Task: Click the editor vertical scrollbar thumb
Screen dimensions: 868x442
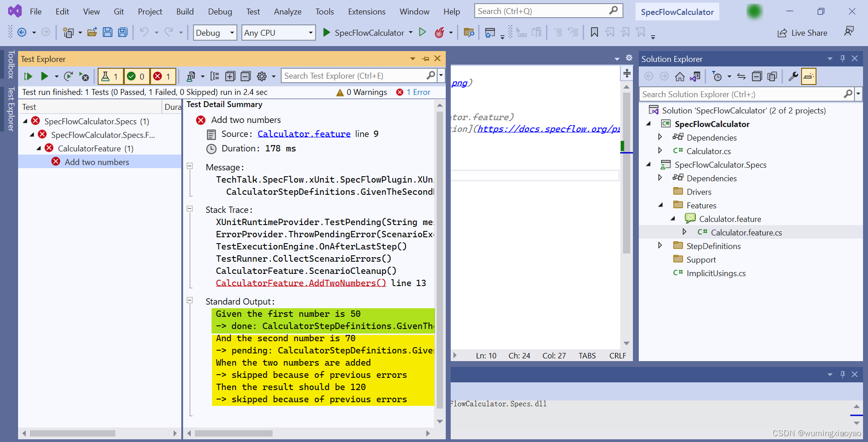Action: pyautogui.click(x=626, y=173)
